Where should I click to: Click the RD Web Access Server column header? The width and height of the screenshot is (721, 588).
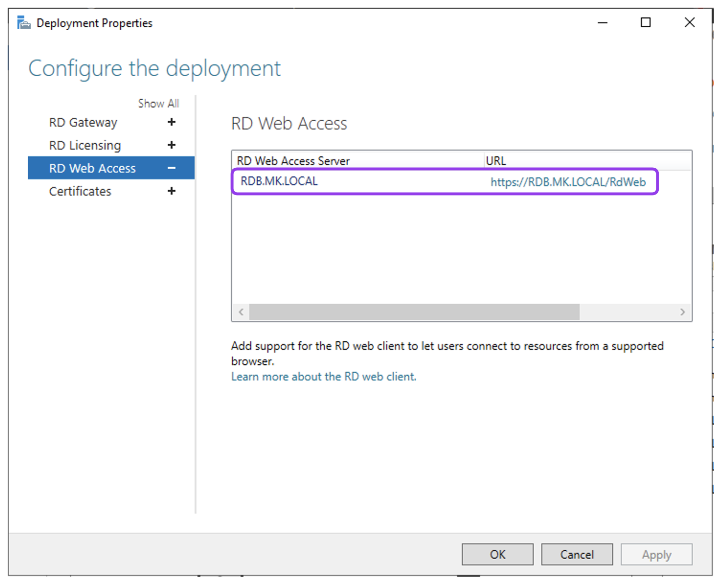tap(358, 161)
